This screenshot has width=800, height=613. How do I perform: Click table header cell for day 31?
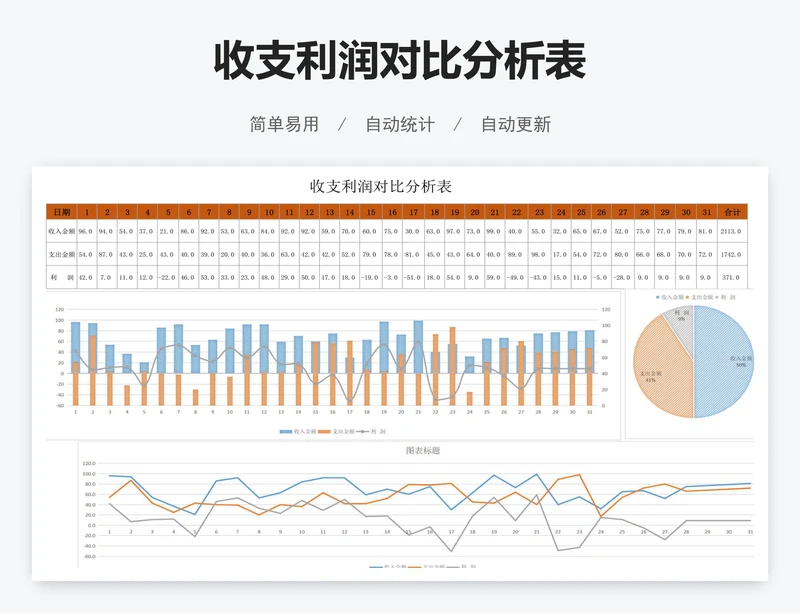click(x=706, y=212)
